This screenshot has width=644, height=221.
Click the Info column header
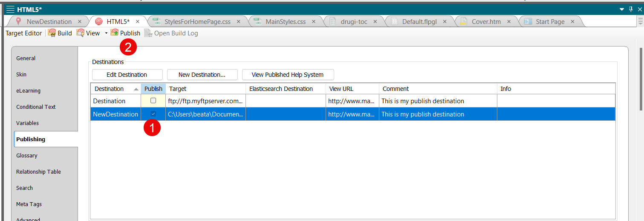click(556, 89)
